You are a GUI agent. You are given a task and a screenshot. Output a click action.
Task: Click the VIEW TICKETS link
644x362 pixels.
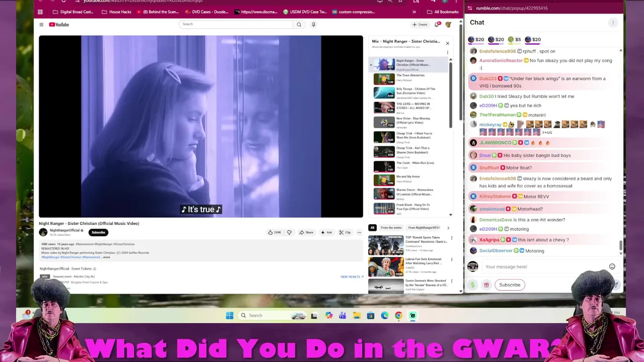[x=352, y=277]
